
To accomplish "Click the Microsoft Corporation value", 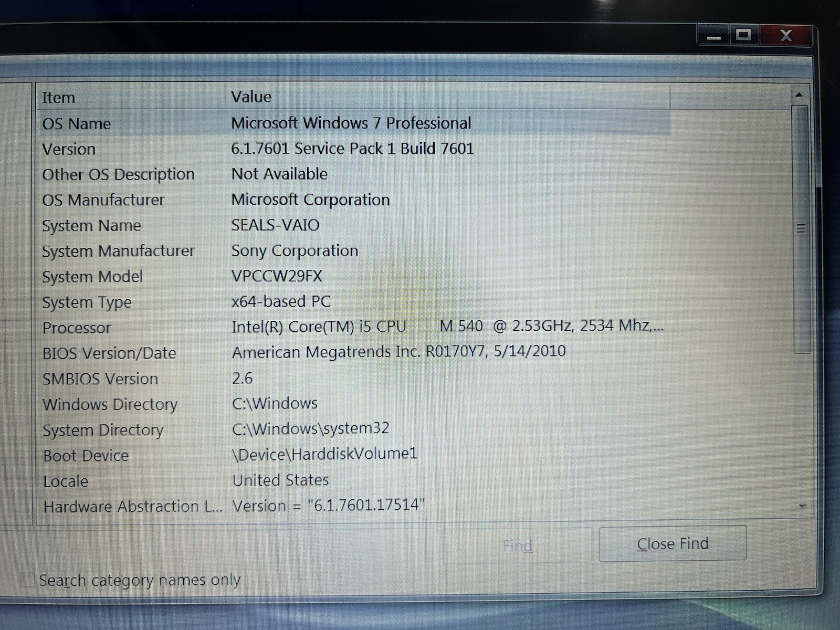I will (310, 199).
